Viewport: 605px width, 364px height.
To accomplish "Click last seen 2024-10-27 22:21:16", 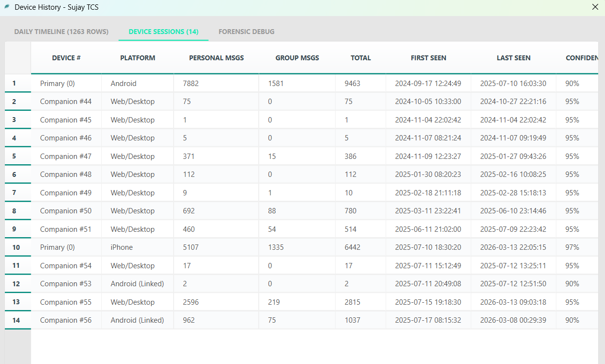I will point(514,102).
